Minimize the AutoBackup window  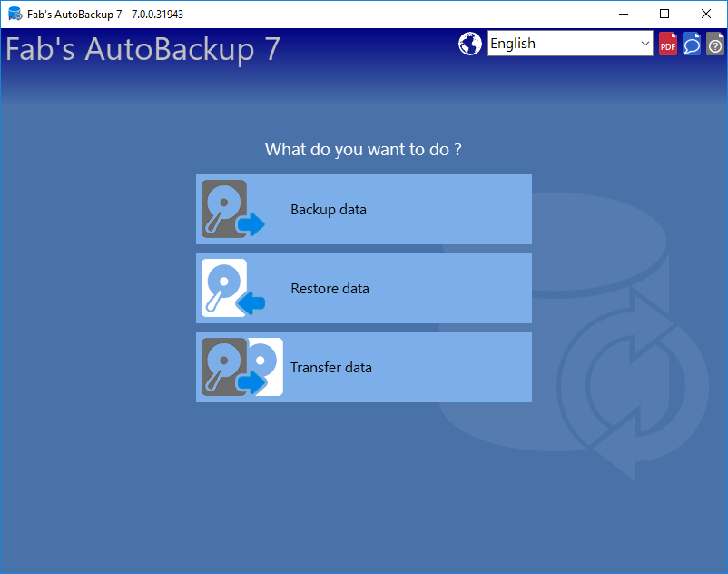[x=624, y=14]
